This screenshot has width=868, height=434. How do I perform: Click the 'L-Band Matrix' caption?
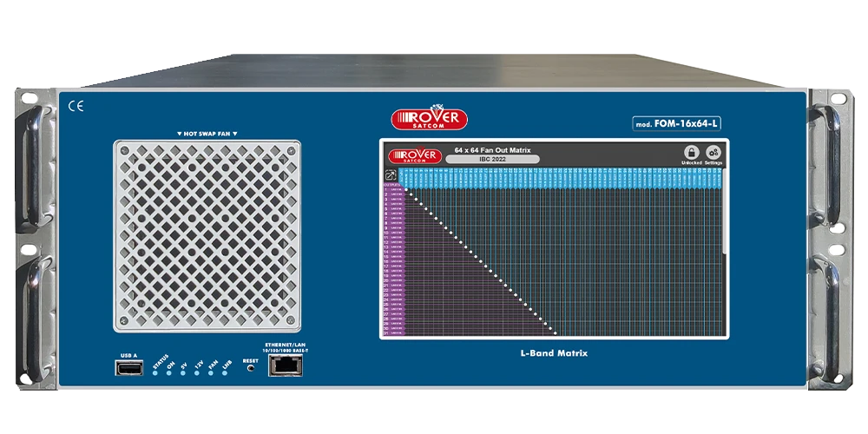click(x=554, y=352)
